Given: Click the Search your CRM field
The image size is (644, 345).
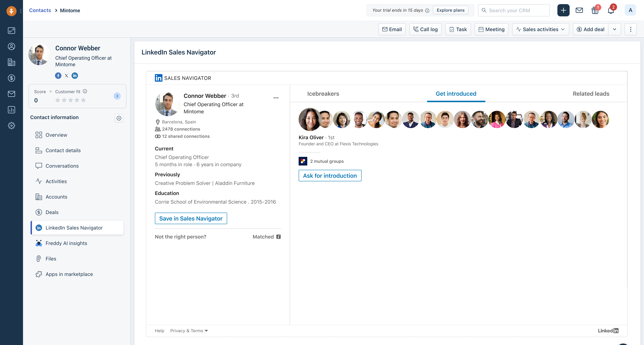Looking at the screenshot, I should (514, 10).
